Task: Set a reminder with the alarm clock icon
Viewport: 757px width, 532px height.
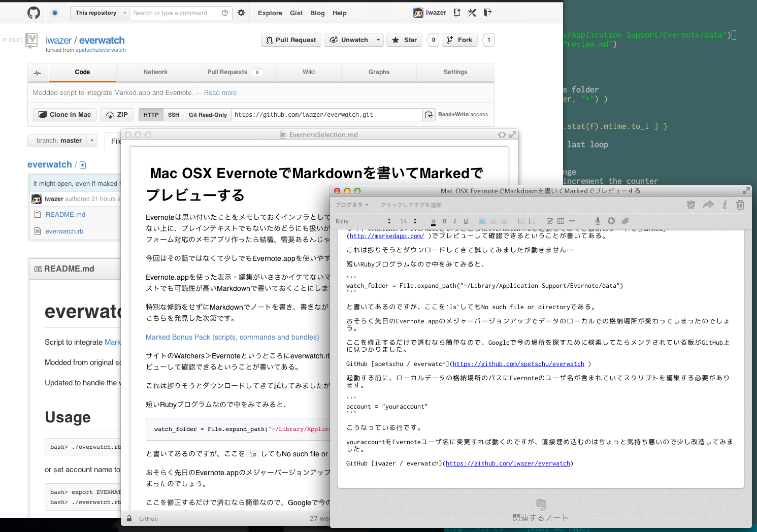Action: (691, 205)
